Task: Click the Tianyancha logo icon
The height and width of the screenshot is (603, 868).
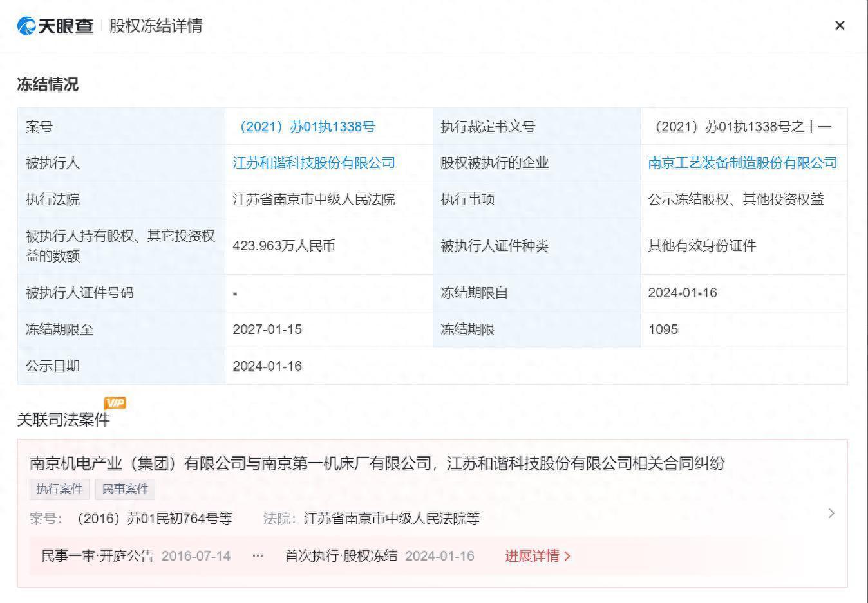Action: tap(27, 26)
